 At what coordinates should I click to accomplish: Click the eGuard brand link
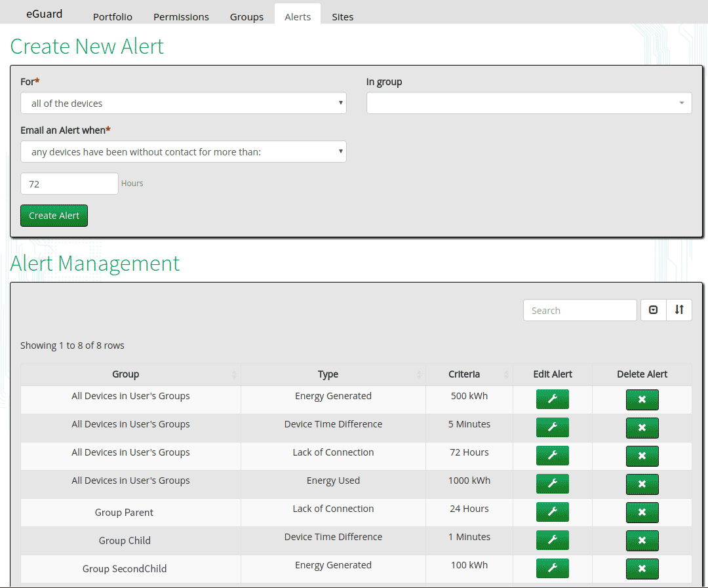[x=45, y=14]
